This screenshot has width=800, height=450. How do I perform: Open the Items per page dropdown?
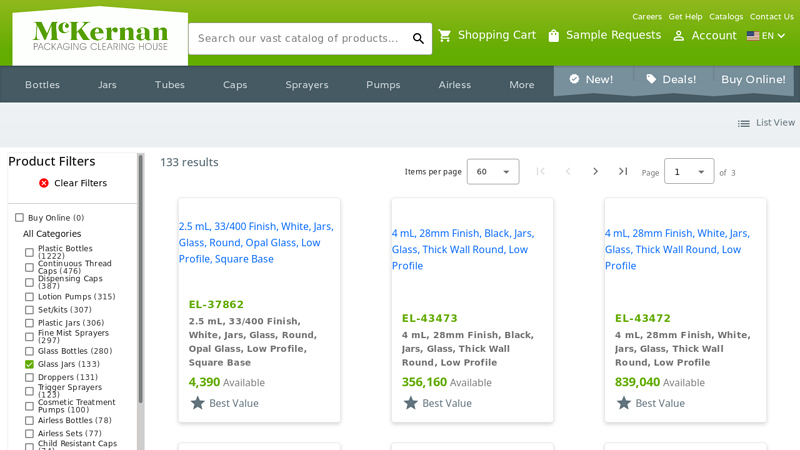pos(493,171)
